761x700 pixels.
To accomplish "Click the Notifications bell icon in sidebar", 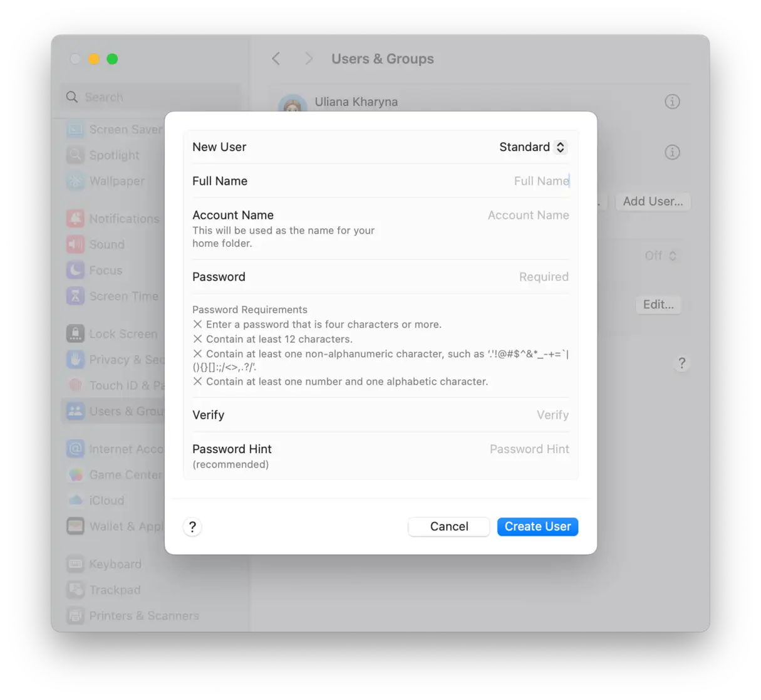I will [x=76, y=219].
